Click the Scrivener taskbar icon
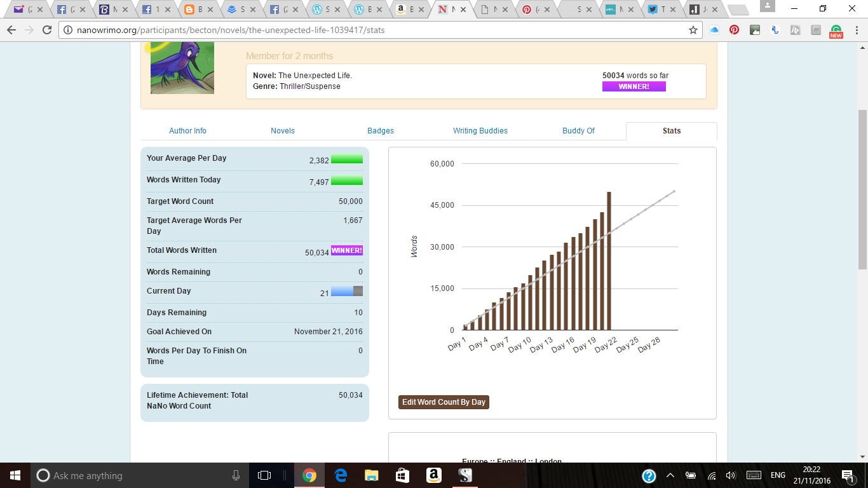The image size is (868, 488). [x=465, y=475]
